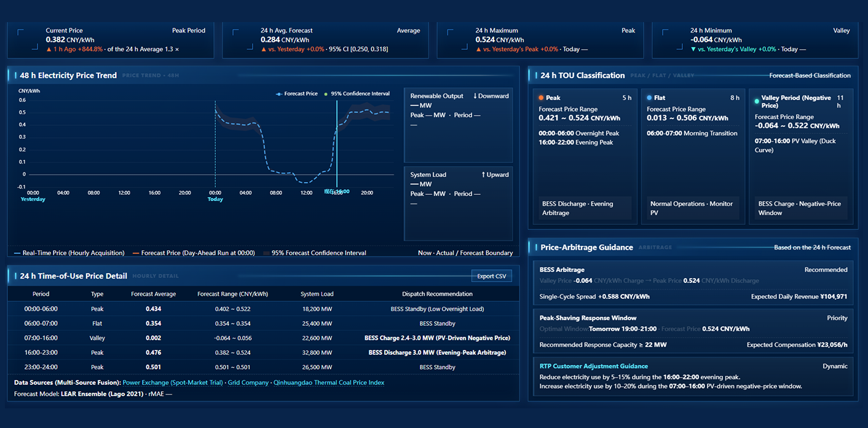Select the 23:00-24:00 Peak table row

tap(263, 367)
